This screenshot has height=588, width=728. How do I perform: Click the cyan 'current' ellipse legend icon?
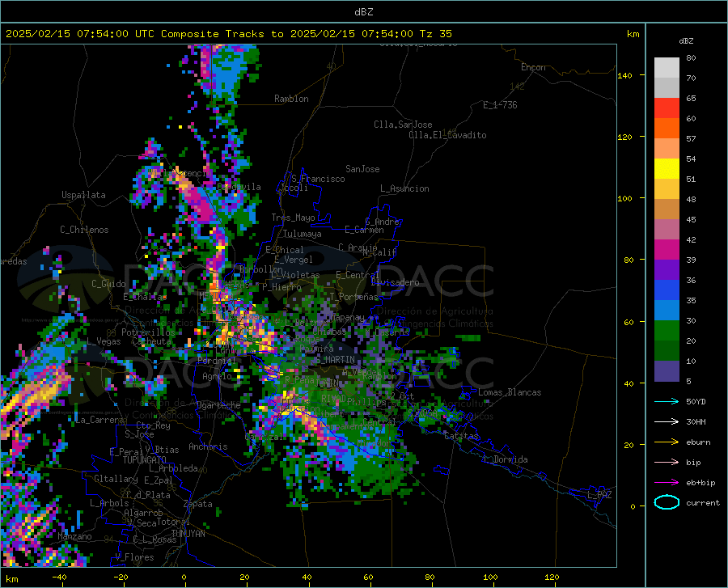(x=667, y=502)
